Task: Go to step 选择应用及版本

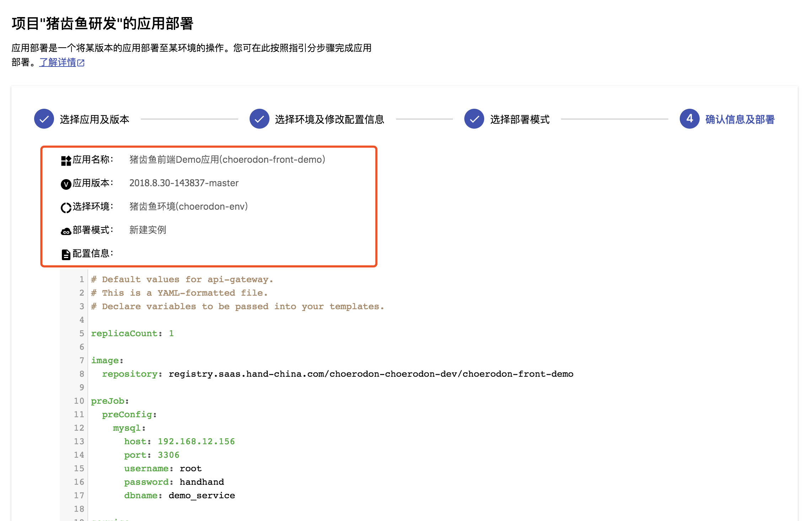Action: 95,119
